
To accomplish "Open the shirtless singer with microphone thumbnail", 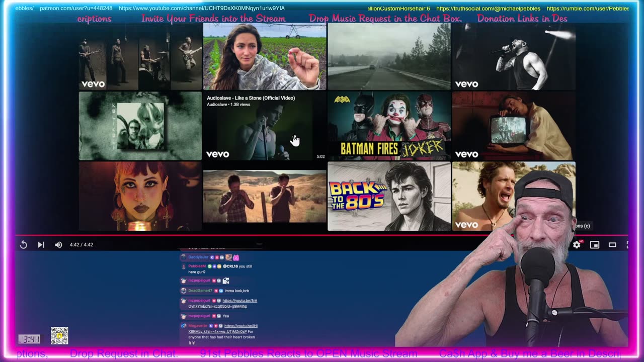I will tap(514, 56).
